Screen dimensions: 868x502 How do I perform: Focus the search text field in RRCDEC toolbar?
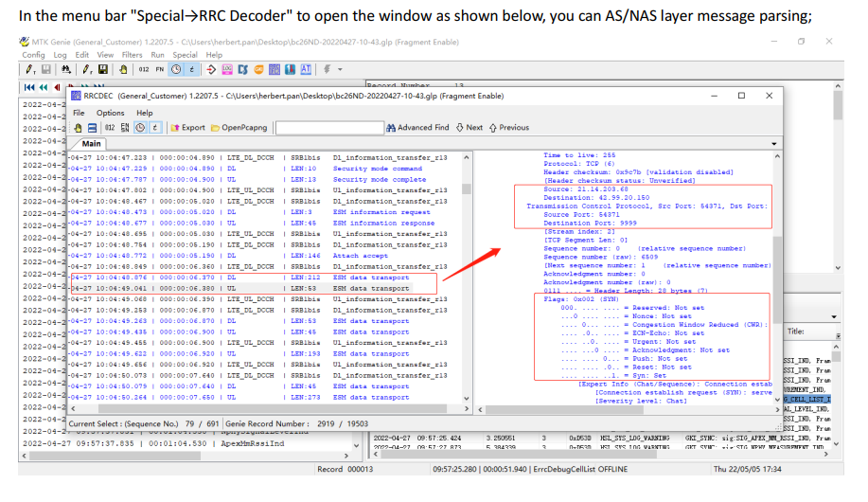tap(329, 128)
